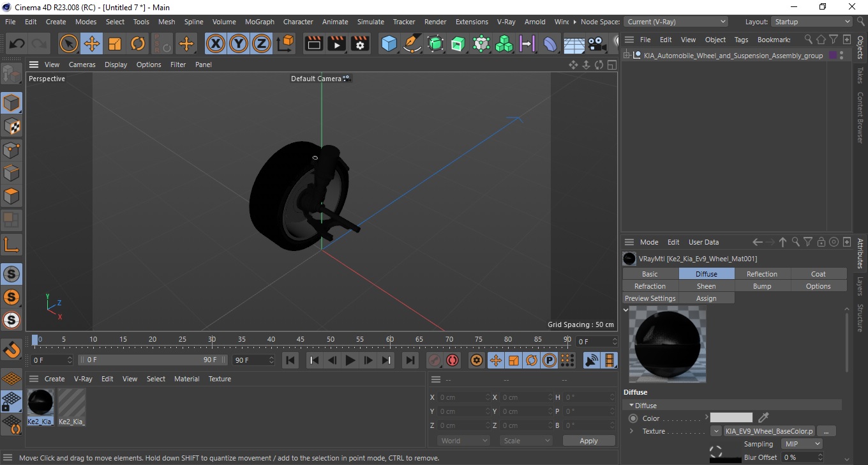
Task: Open the Node Space dropdown
Action: pos(675,22)
